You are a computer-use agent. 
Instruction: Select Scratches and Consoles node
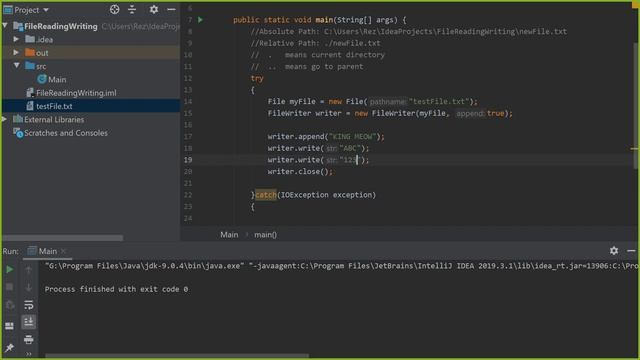click(66, 133)
